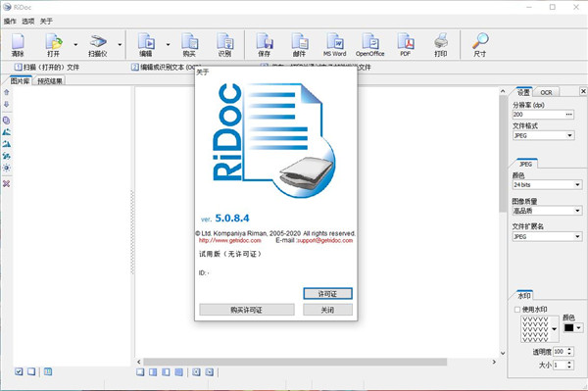This screenshot has height=391, width=588.
Task: Click the resolution dpi ellipsis button
Action: coord(568,115)
